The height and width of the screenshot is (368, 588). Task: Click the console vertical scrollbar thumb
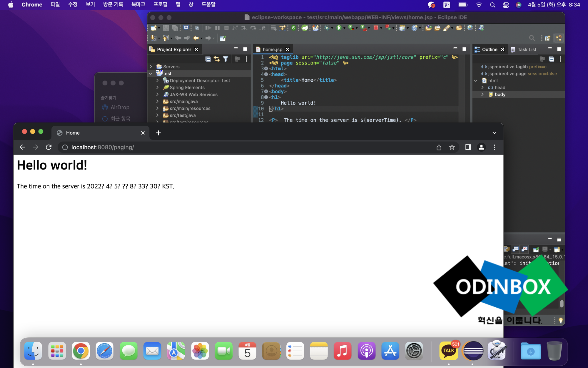(x=562, y=304)
